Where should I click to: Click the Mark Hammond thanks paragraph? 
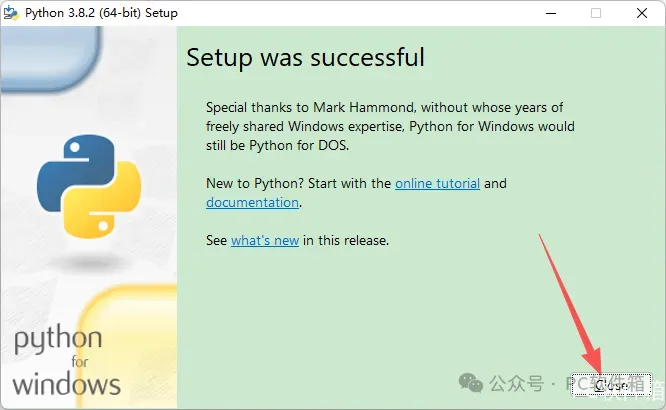click(390, 126)
